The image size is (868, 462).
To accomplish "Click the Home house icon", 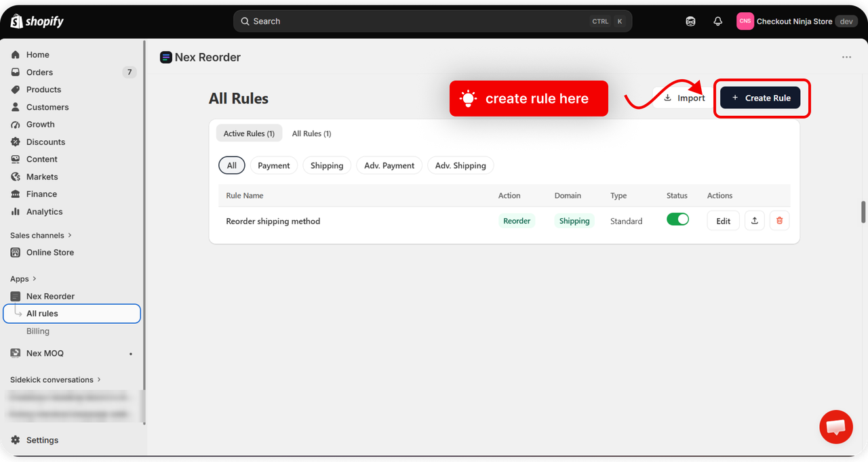I will [16, 55].
